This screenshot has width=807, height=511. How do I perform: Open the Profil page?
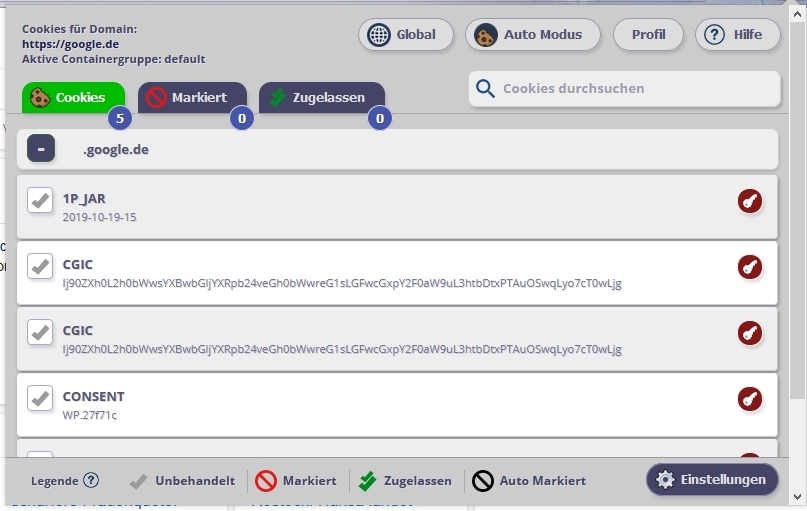(648, 35)
